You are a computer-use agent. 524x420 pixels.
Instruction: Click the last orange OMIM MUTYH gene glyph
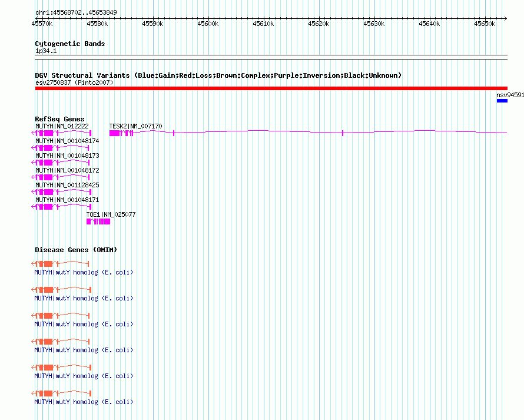click(x=61, y=393)
